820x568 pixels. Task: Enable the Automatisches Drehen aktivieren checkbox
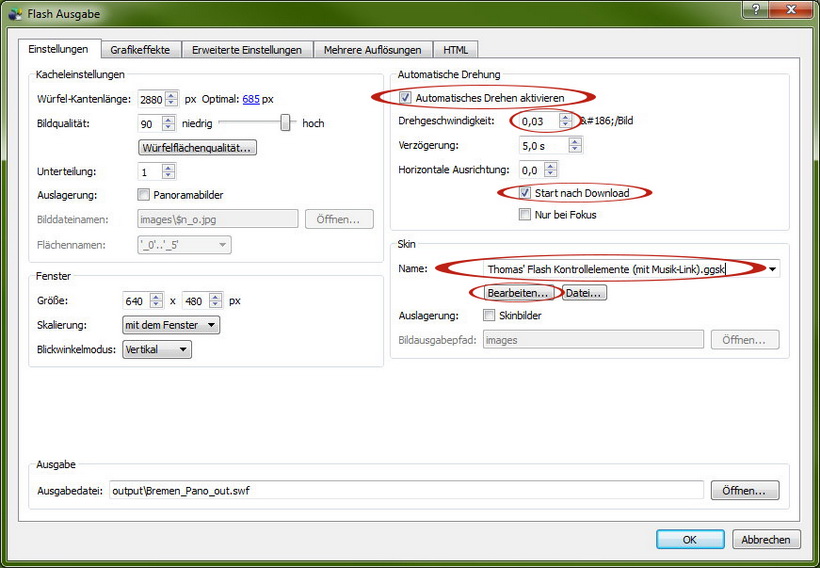click(x=405, y=98)
